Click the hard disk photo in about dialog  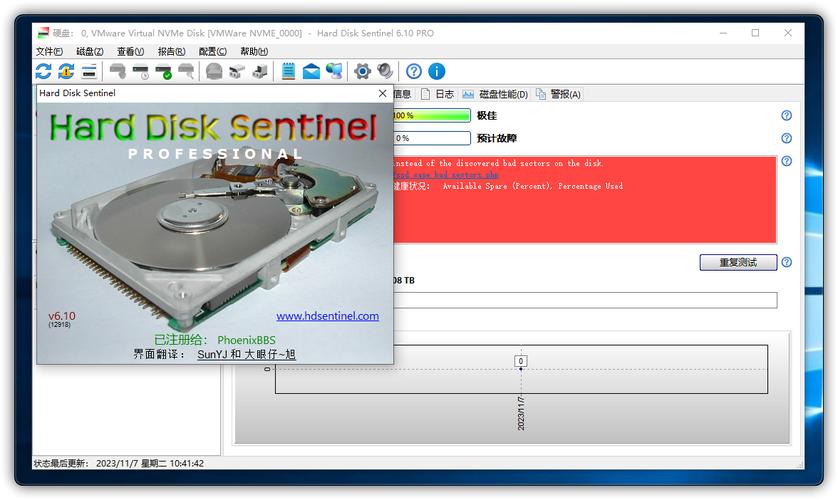(214, 240)
